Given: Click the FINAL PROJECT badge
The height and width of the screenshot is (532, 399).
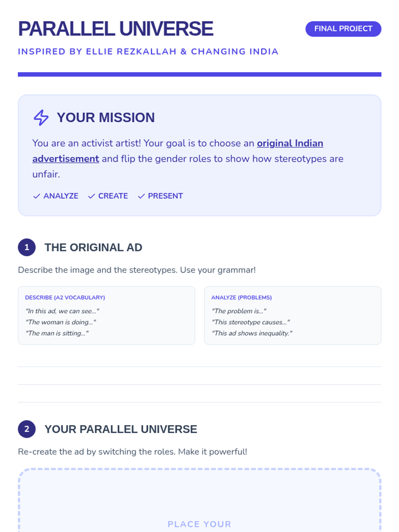Looking at the screenshot, I should point(343,29).
